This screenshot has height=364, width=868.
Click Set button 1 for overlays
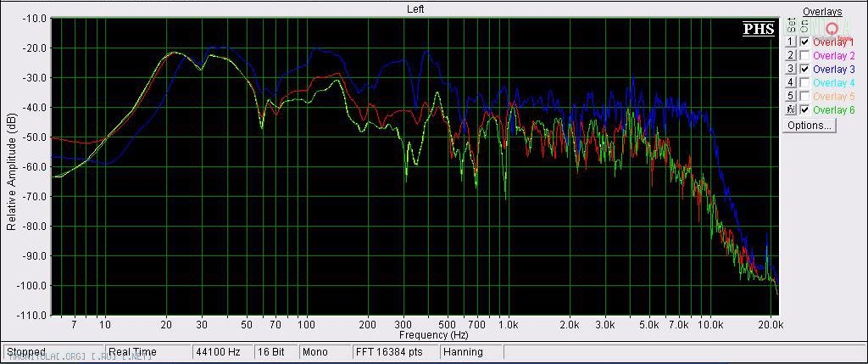pyautogui.click(x=791, y=42)
